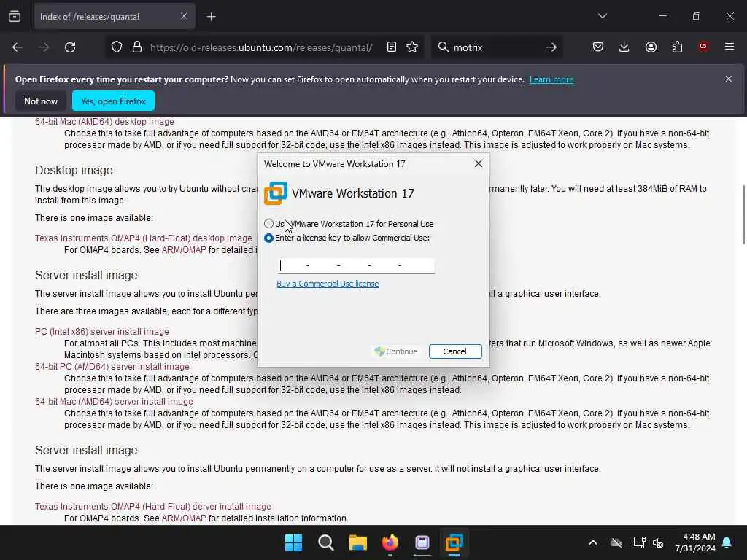Viewport: 747px width, 560px height.
Task: Open the Firefox extensions menu
Action: pyautogui.click(x=677, y=47)
